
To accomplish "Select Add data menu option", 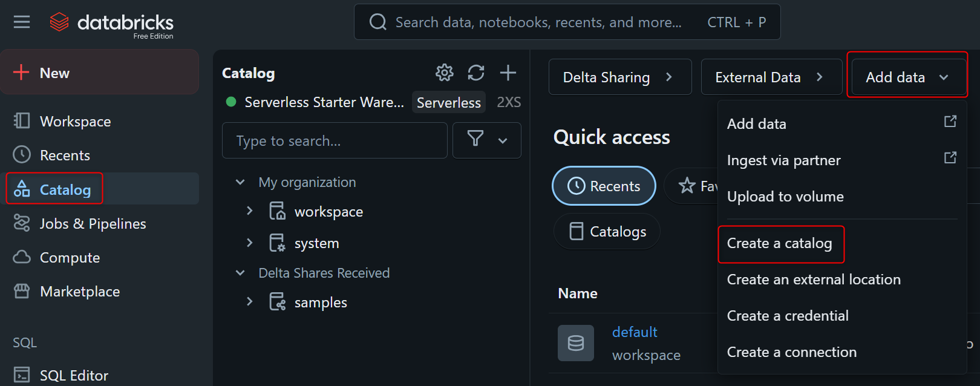I will click(841, 124).
